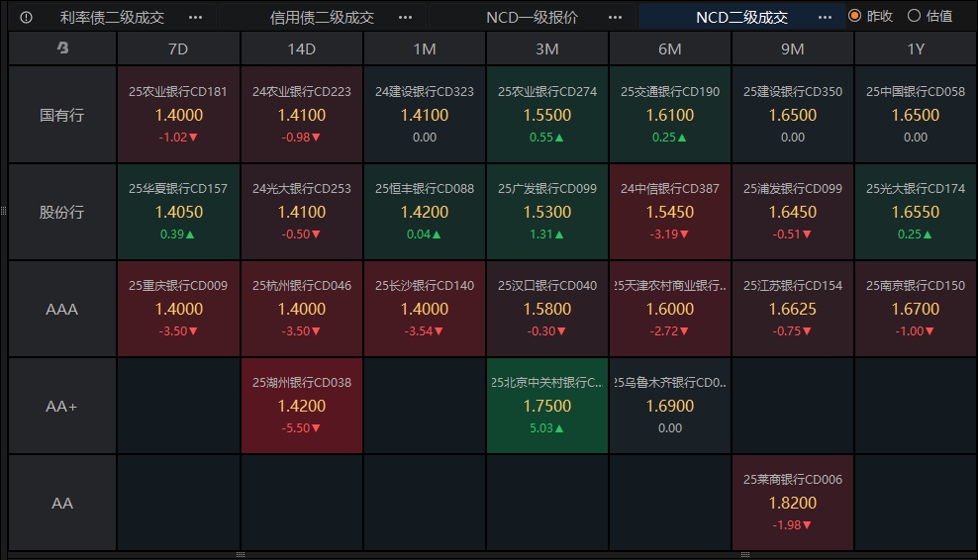Open the 24建设银行CD323 cell
This screenshot has height=560, width=978.
coord(424,115)
